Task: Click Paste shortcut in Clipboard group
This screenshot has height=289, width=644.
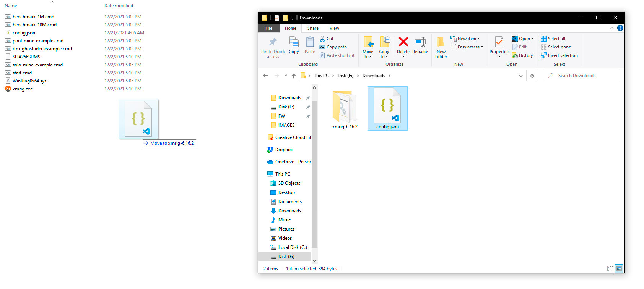Action: click(337, 55)
